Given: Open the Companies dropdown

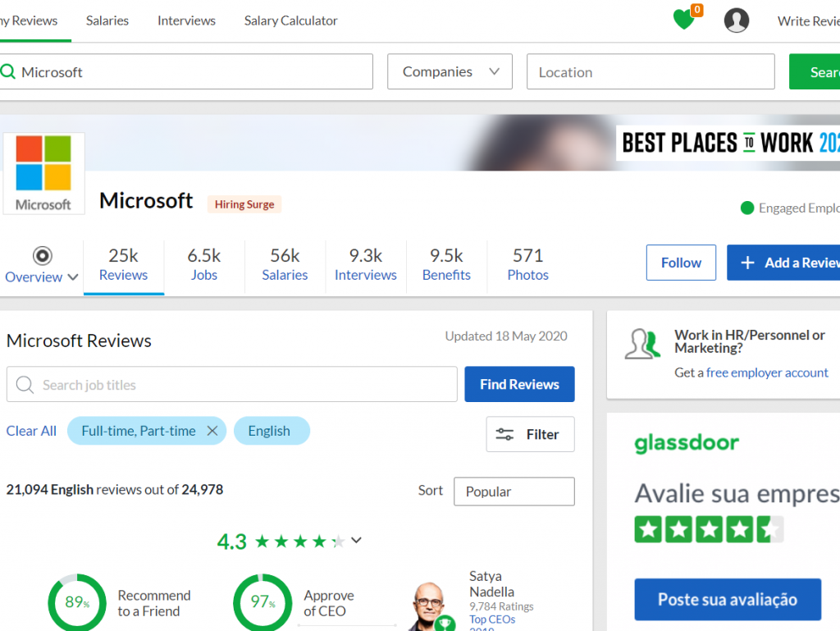Looking at the screenshot, I should click(x=450, y=71).
